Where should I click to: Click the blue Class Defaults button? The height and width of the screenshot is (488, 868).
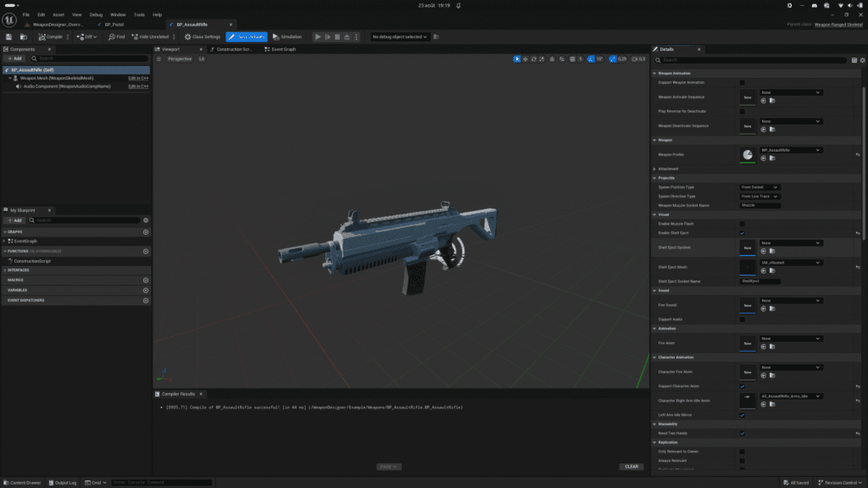point(247,37)
